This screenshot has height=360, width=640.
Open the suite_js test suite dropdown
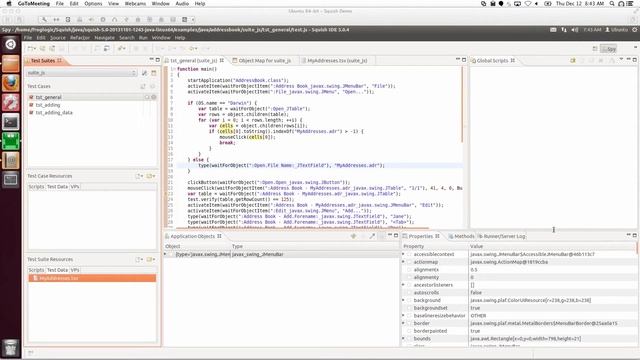click(82, 73)
